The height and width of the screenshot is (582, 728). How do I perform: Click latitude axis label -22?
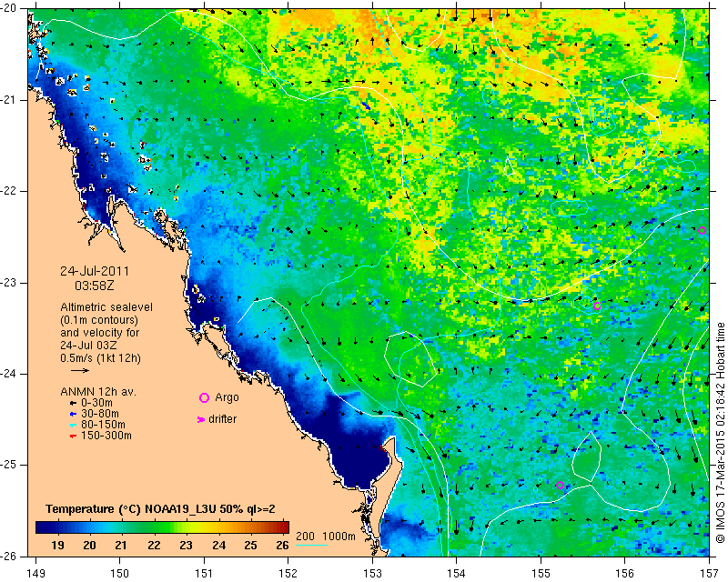(9, 191)
